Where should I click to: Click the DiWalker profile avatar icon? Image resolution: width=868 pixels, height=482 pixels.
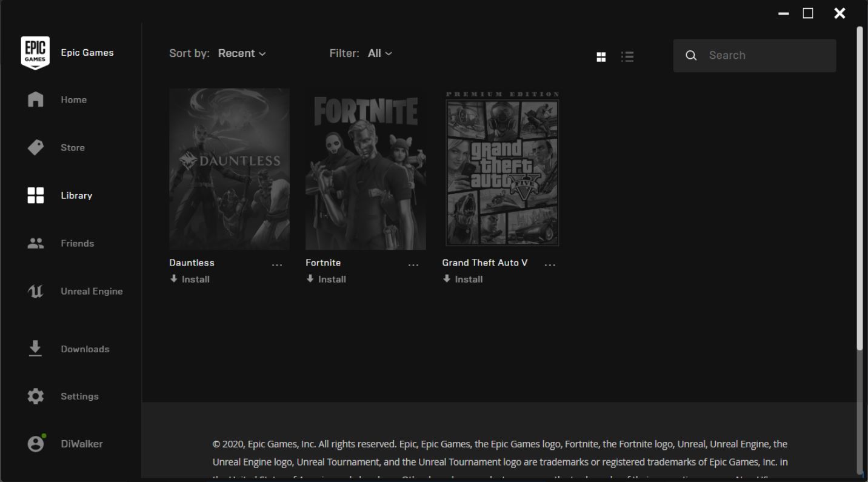point(36,444)
